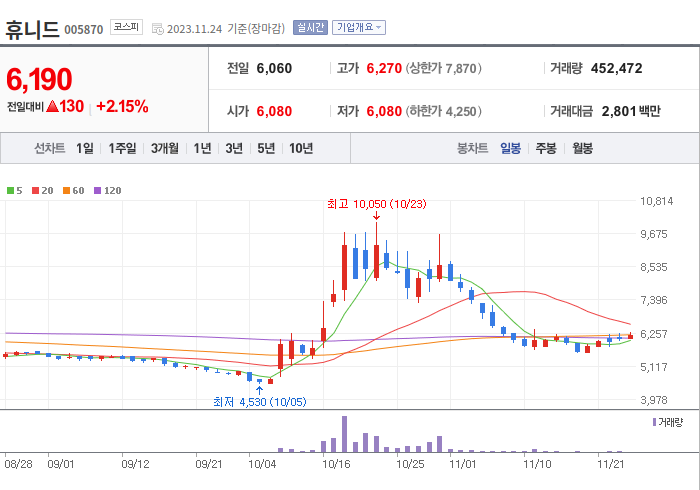Click the 09/01 date axis label

[61, 465]
